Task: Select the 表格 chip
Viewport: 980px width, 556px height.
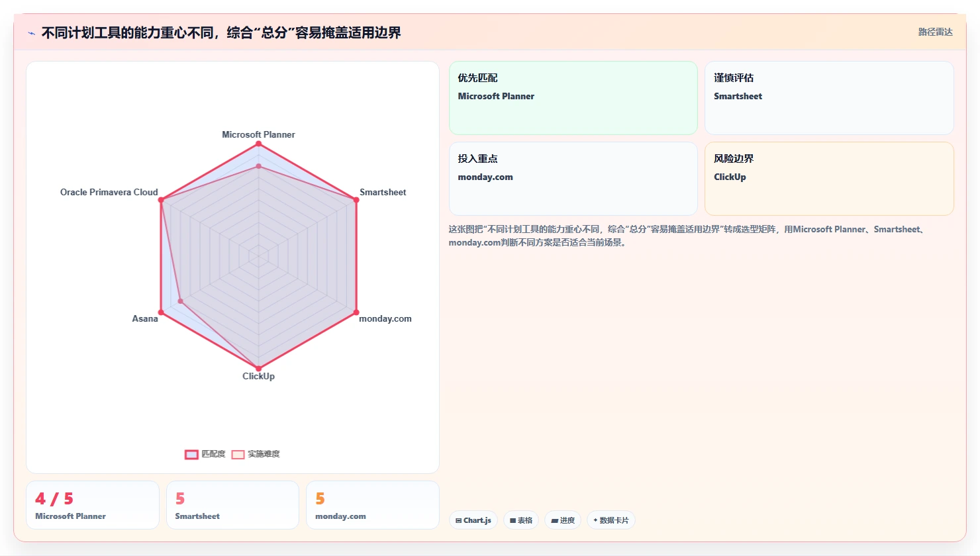Action: pos(521,520)
